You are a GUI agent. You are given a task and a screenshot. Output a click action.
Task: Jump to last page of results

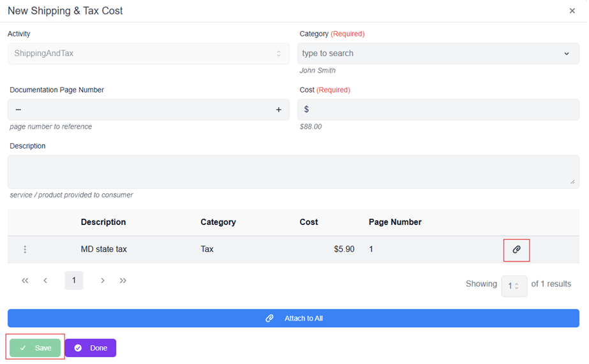[123, 280]
